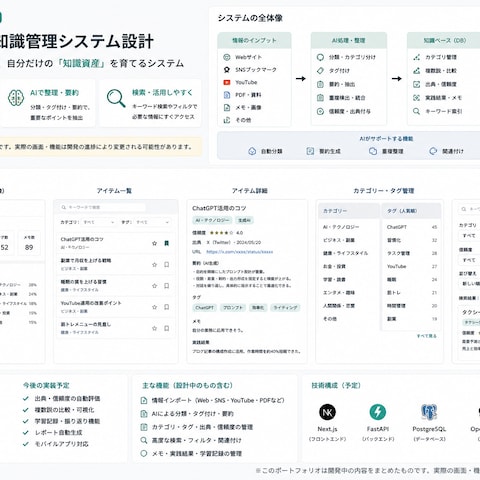The image size is (480, 480).
Task: Bookmark the last row of the item list
Action: point(167,328)
